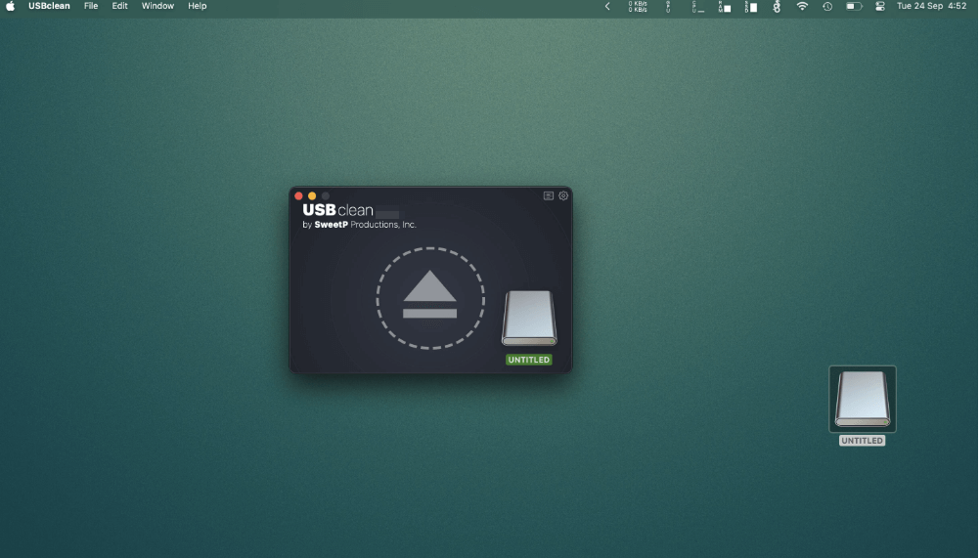980x558 pixels.
Task: Click the desktop UNTITLED drive name label
Action: coord(862,441)
